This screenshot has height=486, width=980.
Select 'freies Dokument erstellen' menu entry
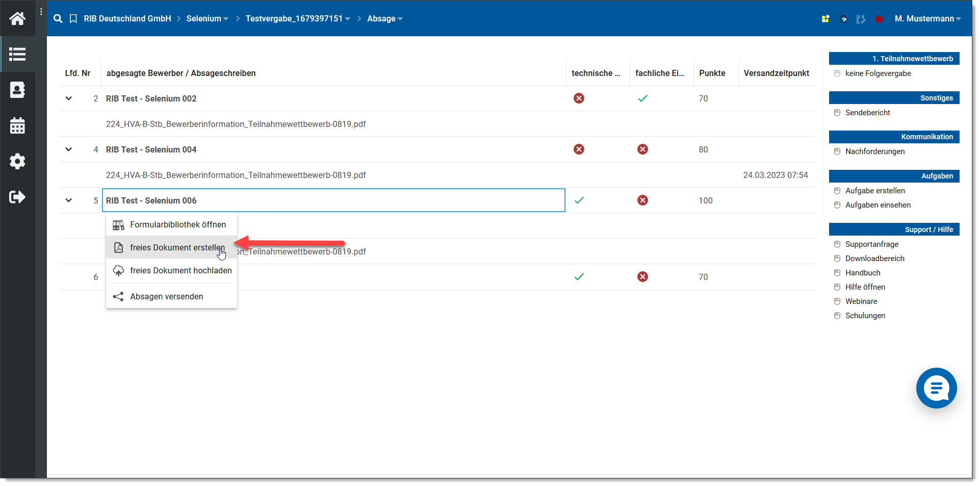click(177, 248)
